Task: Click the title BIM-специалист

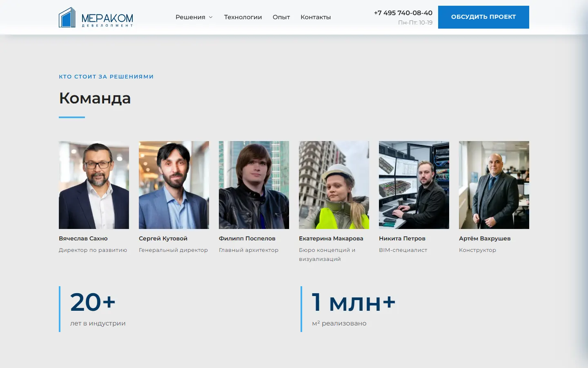Action: [x=403, y=250]
